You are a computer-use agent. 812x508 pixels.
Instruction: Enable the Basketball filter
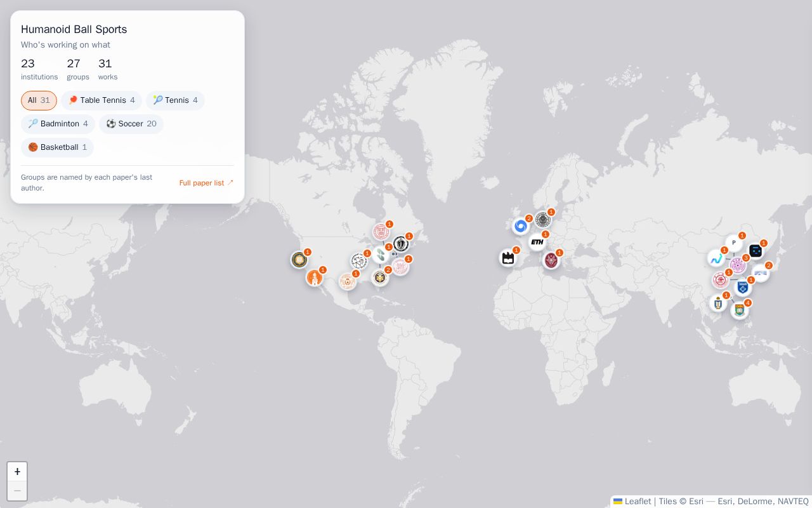(57, 147)
